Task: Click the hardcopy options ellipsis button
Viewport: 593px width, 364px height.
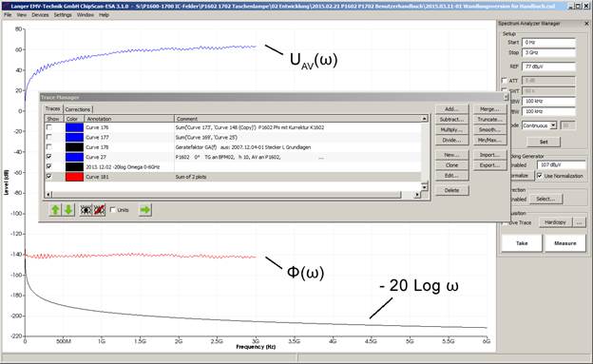Action: [579, 222]
